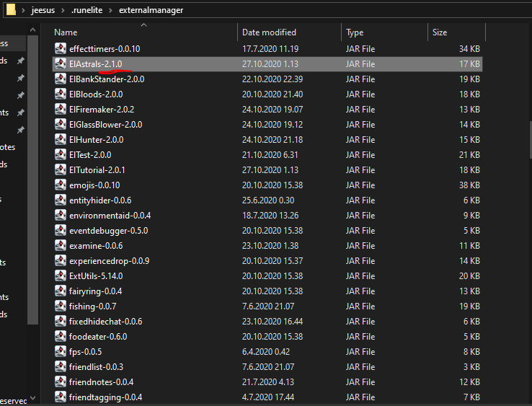This screenshot has height=406, width=532.
Task: Select the file named ElFiremaker-2.0.2
Action: tap(102, 110)
